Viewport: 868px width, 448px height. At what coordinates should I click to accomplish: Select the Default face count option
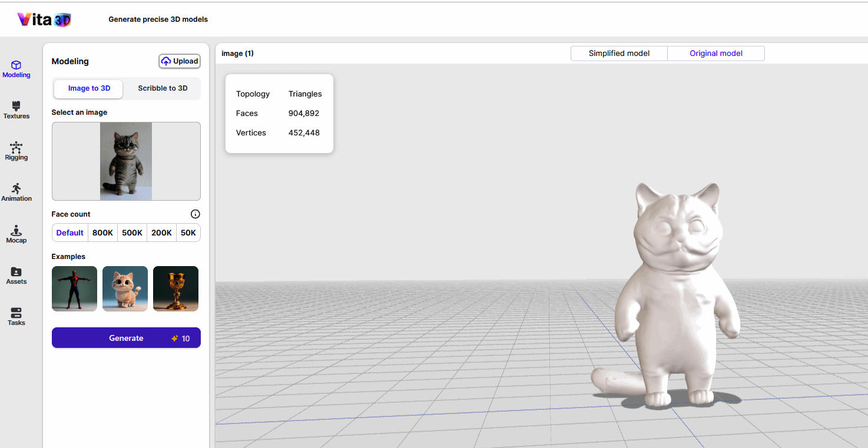(70, 233)
